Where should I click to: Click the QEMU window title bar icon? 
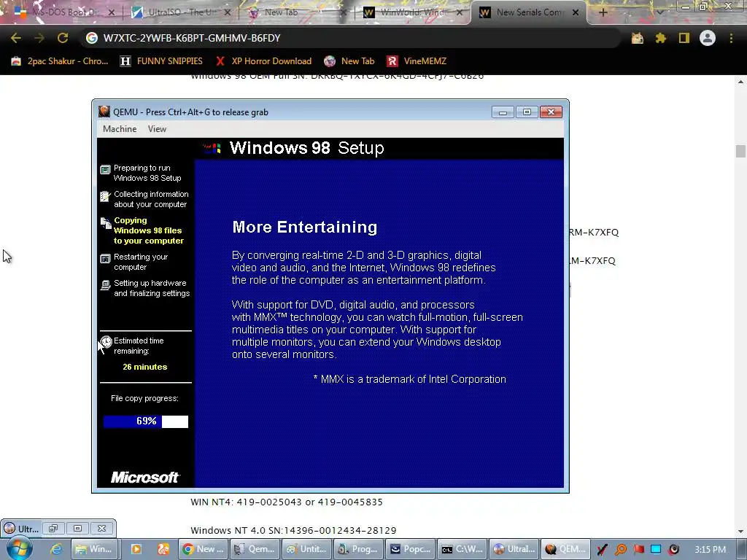point(104,112)
